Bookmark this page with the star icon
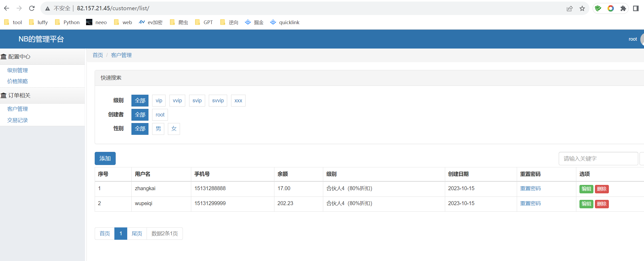This screenshot has height=261, width=644. [582, 8]
